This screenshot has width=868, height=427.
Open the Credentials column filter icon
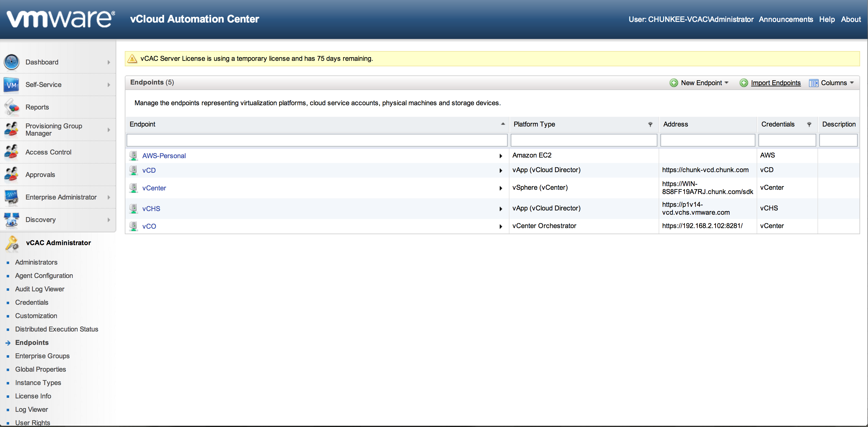[x=809, y=125]
